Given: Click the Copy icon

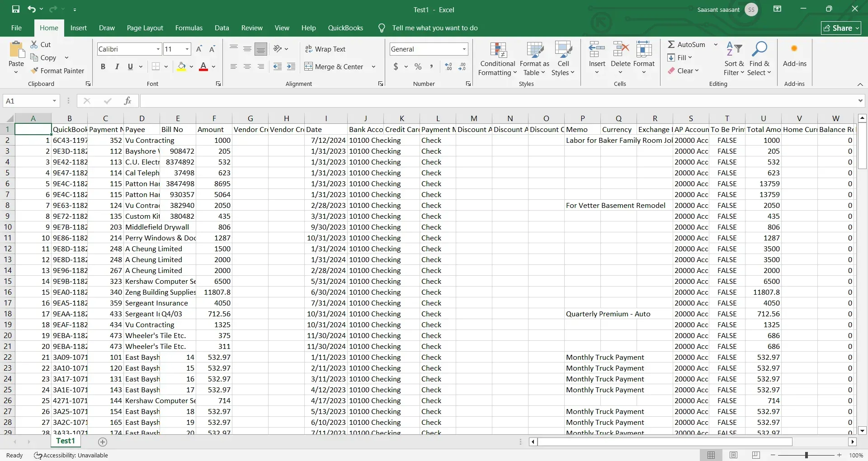Looking at the screenshot, I should [x=34, y=57].
